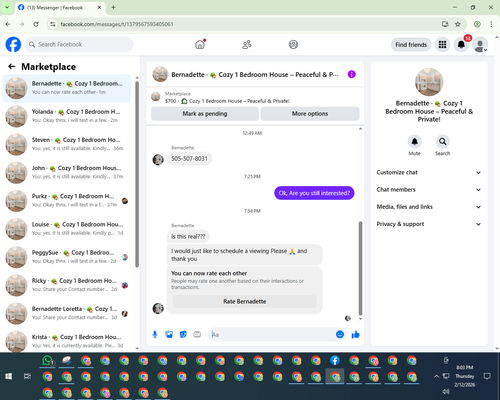
Task: Click Bernadette's profile picture in right panel
Action: coord(429,82)
